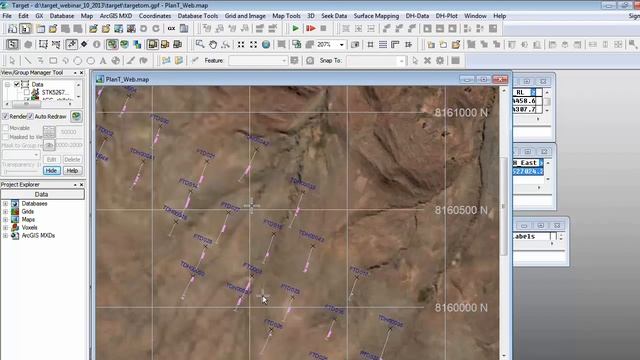Expand the Databases node
Image resolution: width=640 pixels, height=360 pixels.
(x=5, y=203)
